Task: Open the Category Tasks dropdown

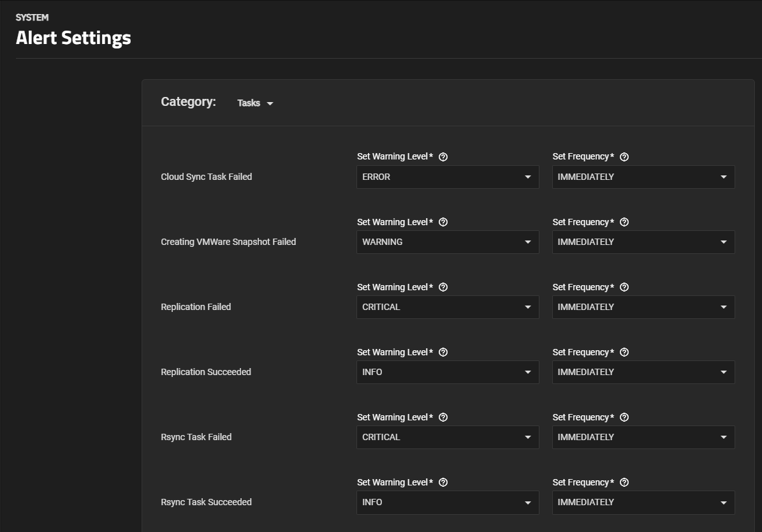Action: pos(255,103)
